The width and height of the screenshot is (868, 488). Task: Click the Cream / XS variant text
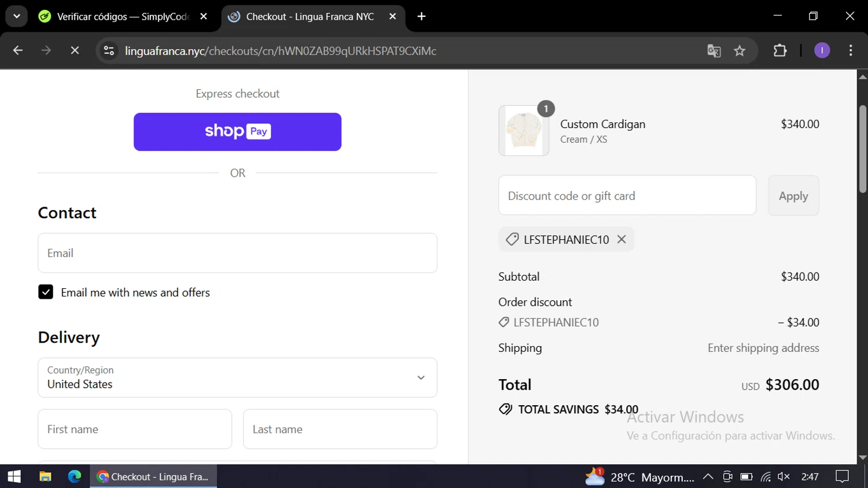[583, 140]
